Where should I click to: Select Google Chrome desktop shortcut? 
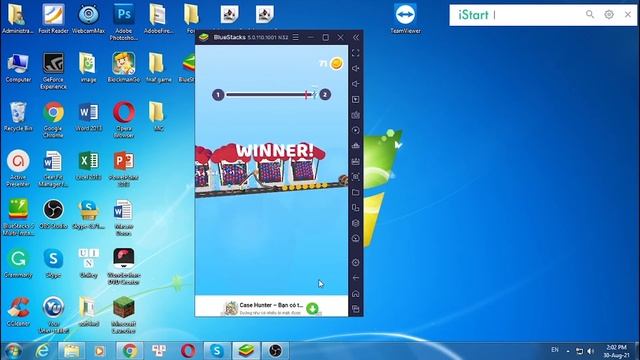(53, 120)
